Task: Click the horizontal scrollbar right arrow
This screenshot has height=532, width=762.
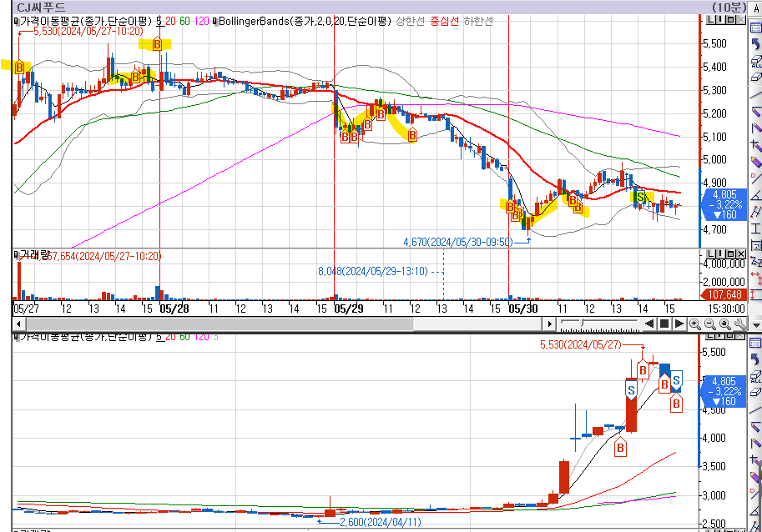Action: point(550,324)
